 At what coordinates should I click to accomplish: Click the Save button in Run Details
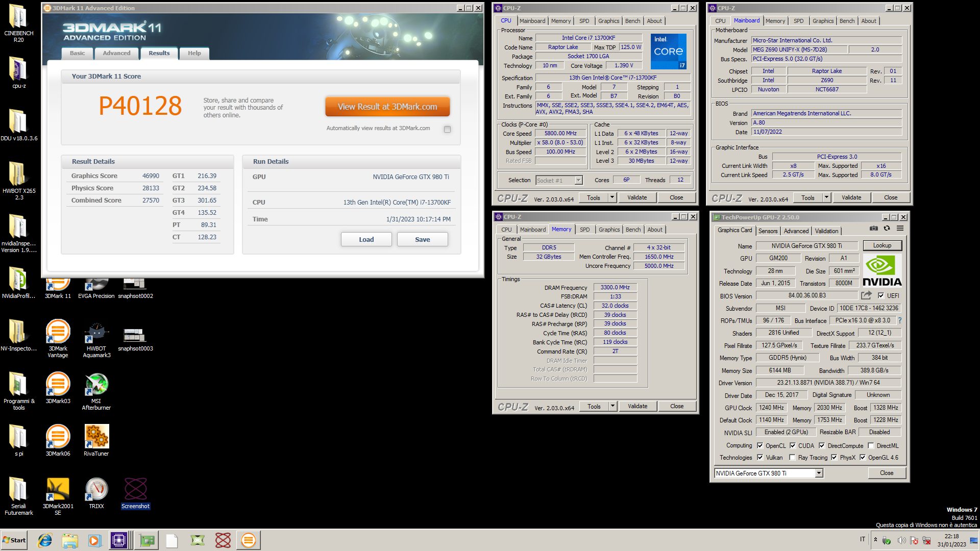coord(423,239)
